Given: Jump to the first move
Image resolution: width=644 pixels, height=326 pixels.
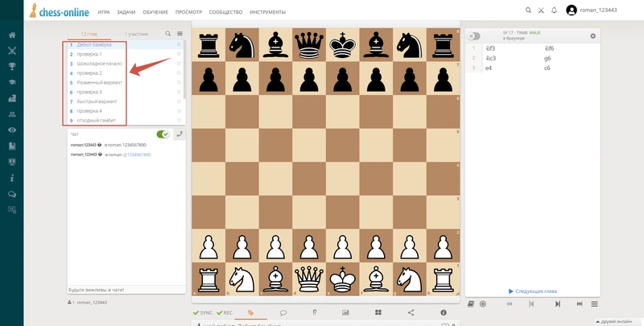Looking at the screenshot, I should (510, 303).
